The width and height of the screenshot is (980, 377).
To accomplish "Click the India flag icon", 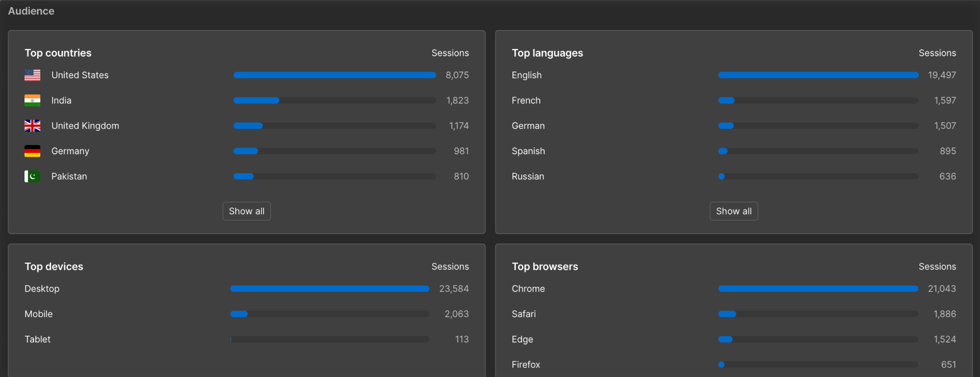I will click(32, 101).
